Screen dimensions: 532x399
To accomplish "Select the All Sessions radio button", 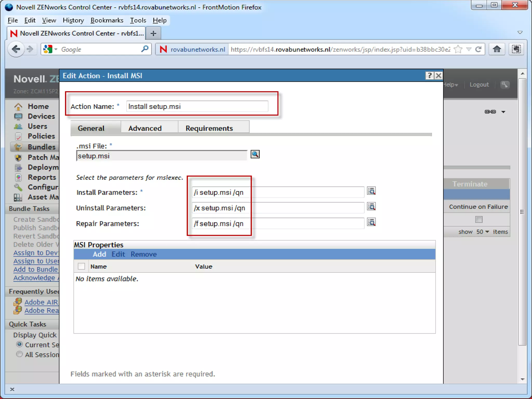I will tap(19, 354).
